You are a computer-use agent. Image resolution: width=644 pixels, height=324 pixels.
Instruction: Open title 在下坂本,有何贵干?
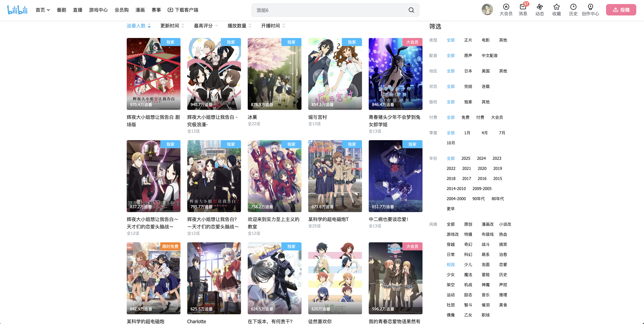270,321
